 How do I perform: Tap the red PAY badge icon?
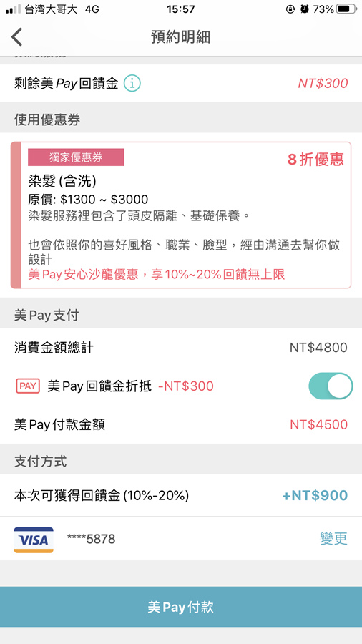coord(28,386)
